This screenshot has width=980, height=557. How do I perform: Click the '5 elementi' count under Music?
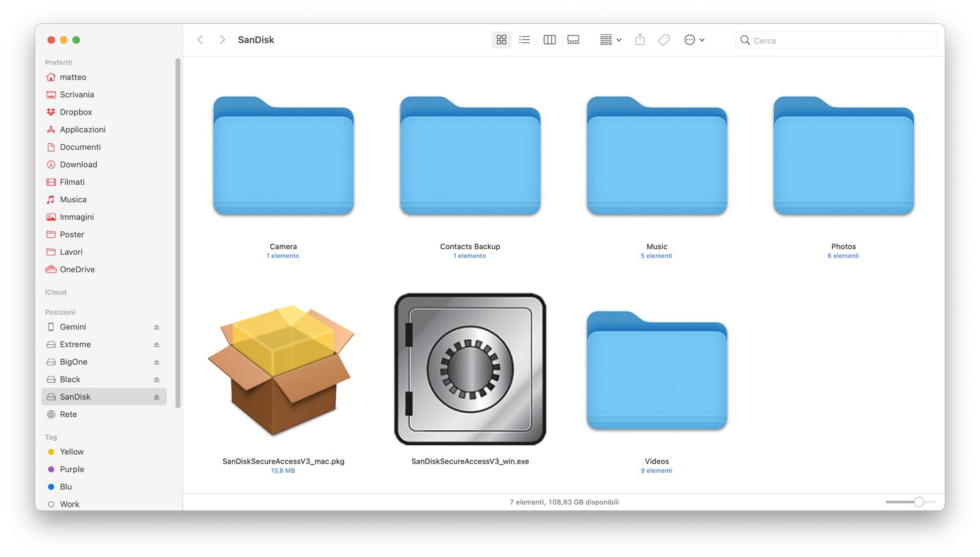[657, 256]
